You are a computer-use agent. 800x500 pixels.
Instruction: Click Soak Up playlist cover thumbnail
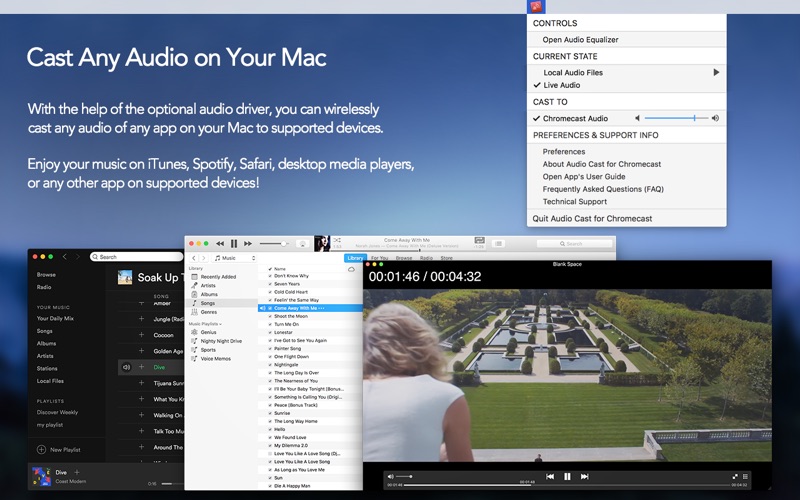tap(125, 278)
